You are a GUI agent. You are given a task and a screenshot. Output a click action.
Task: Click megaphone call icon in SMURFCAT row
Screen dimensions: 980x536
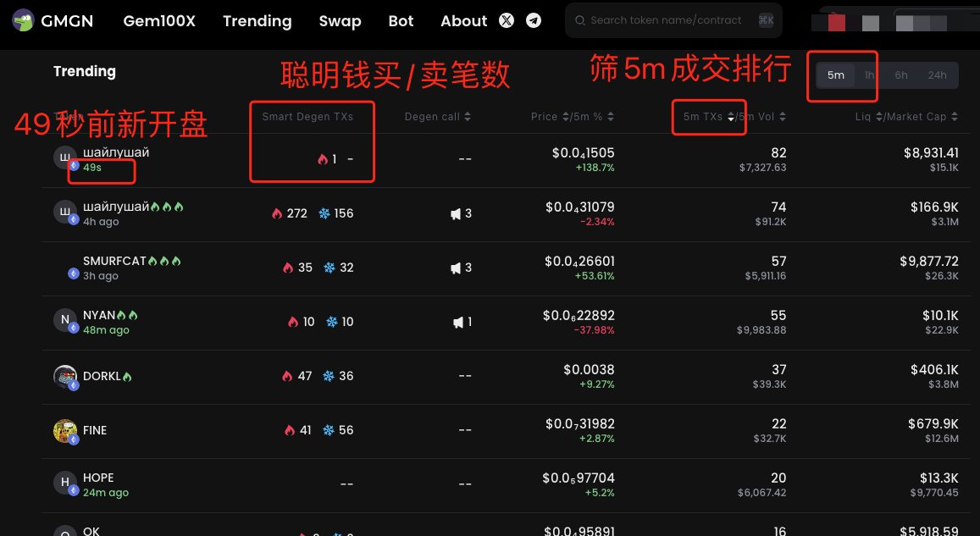click(456, 268)
